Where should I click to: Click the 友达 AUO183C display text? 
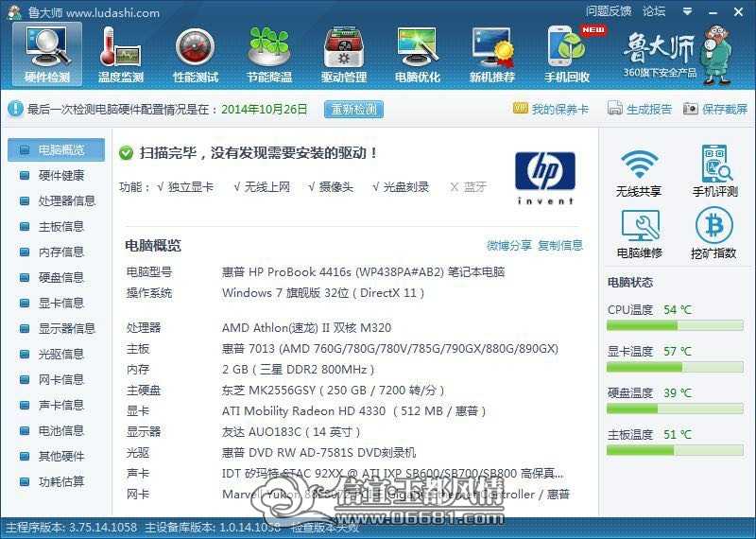pyautogui.click(x=291, y=432)
